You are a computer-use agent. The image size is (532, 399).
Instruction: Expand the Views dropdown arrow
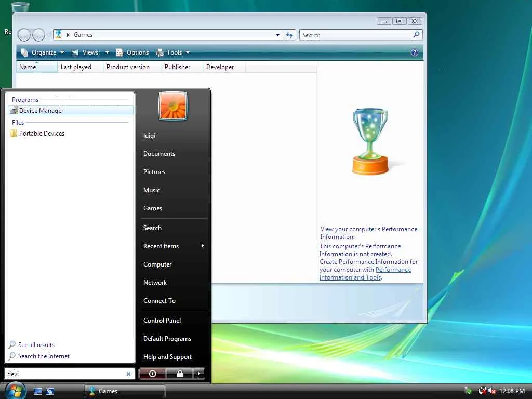point(107,52)
